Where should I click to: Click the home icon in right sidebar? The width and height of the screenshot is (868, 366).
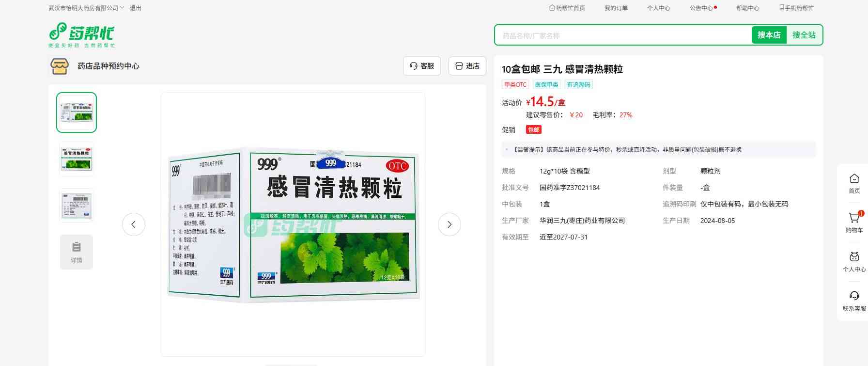point(854,179)
